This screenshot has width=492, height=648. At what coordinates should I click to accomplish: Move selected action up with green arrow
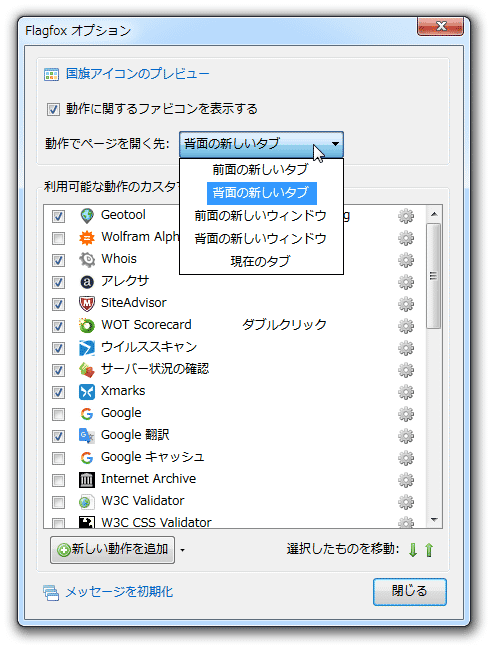pyautogui.click(x=429, y=550)
